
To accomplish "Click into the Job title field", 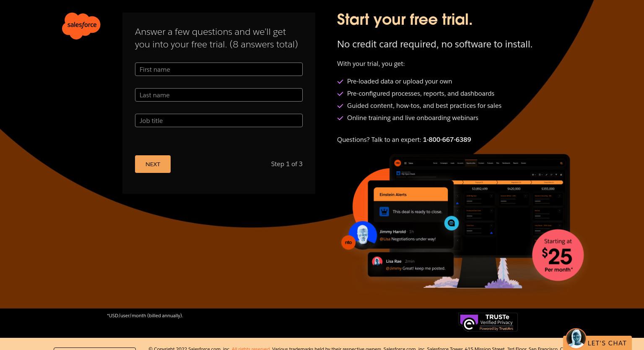I will [x=218, y=120].
